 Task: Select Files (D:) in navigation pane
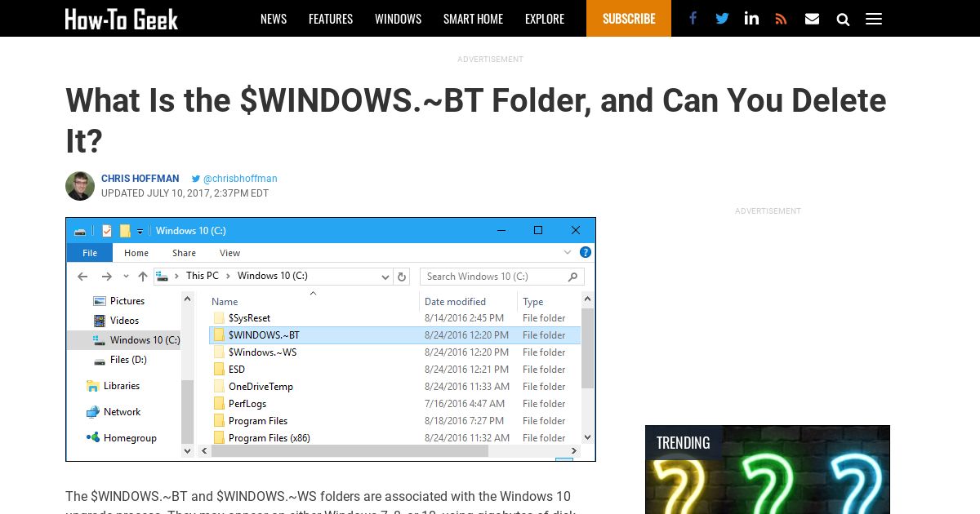coord(128,360)
